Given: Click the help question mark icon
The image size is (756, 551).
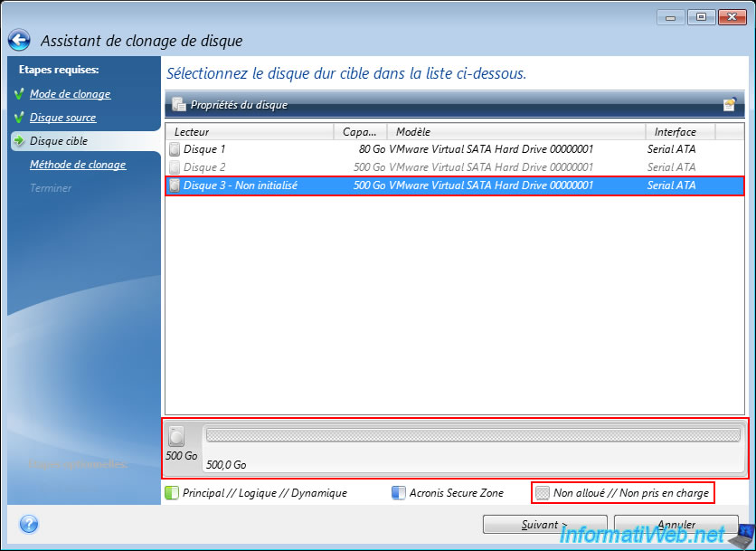Looking at the screenshot, I should [28, 524].
